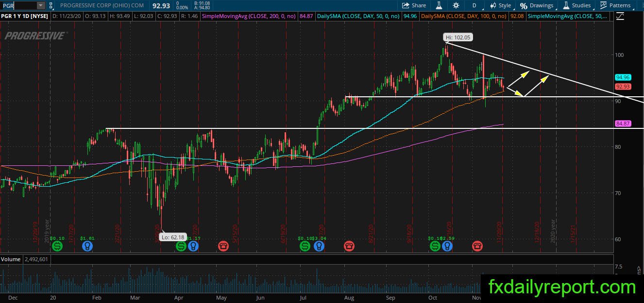Click the $2.59 earnings bulb icon
The height and width of the screenshot is (303, 644).
447,246
